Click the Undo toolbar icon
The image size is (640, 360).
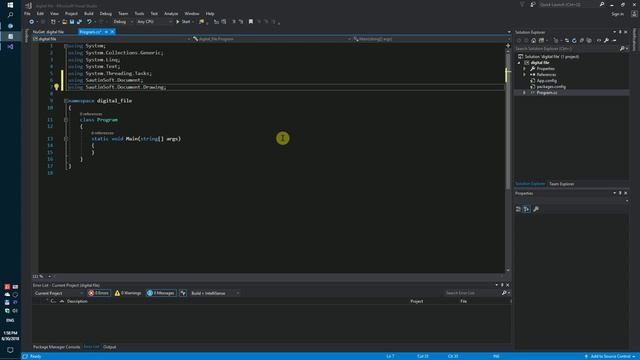[89, 22]
